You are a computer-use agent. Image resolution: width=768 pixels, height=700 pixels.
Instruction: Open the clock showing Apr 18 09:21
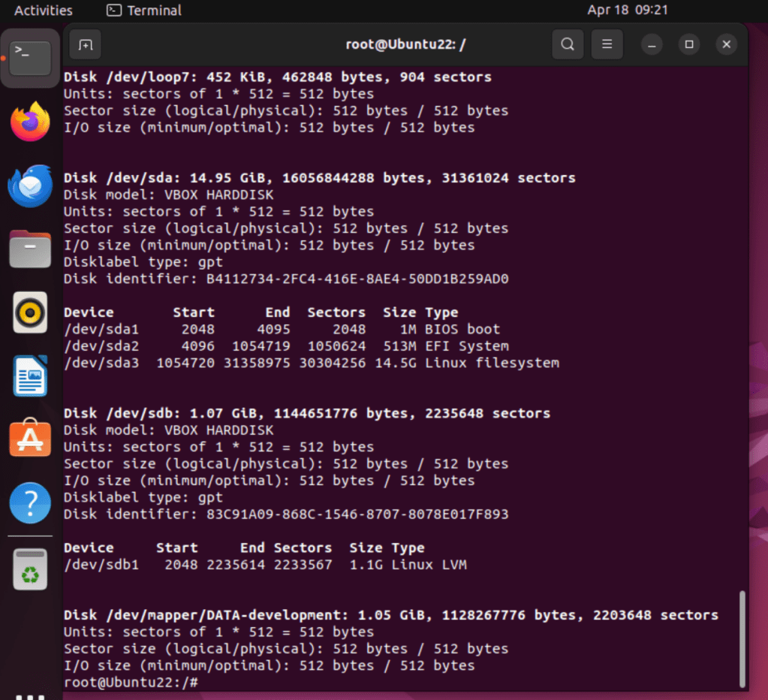pyautogui.click(x=627, y=11)
